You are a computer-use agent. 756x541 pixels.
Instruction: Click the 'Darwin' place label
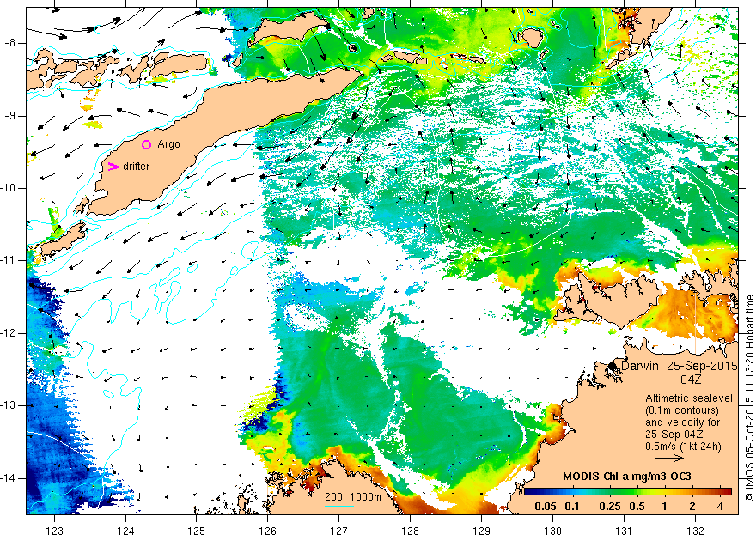[x=639, y=366]
